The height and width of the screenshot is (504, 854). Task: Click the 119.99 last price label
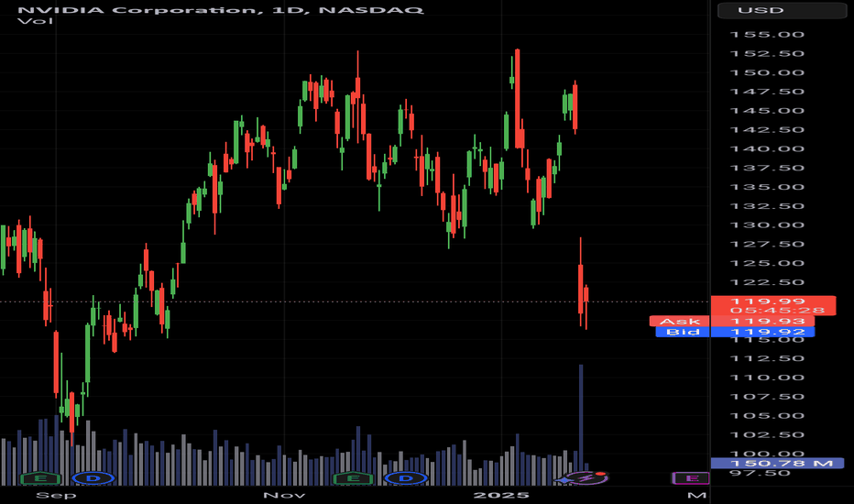click(x=767, y=301)
